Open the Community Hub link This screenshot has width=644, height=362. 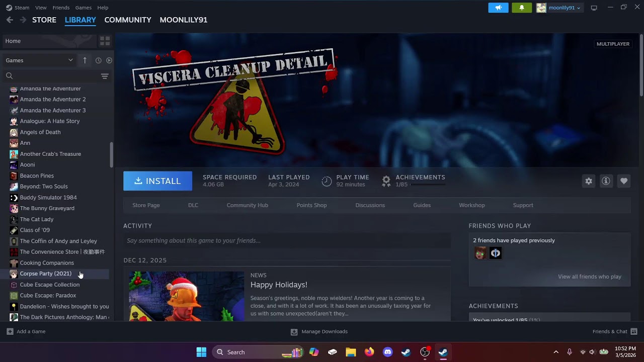coord(247,205)
